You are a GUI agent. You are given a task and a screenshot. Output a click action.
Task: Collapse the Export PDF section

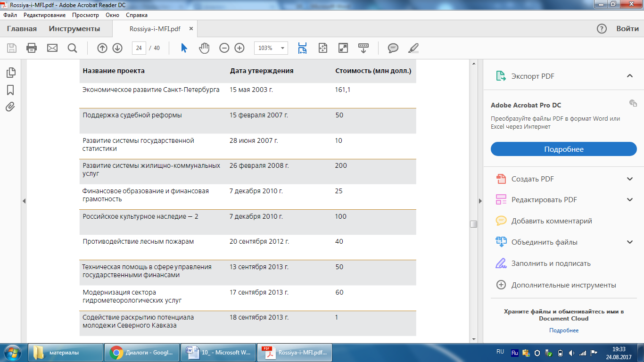tap(629, 76)
